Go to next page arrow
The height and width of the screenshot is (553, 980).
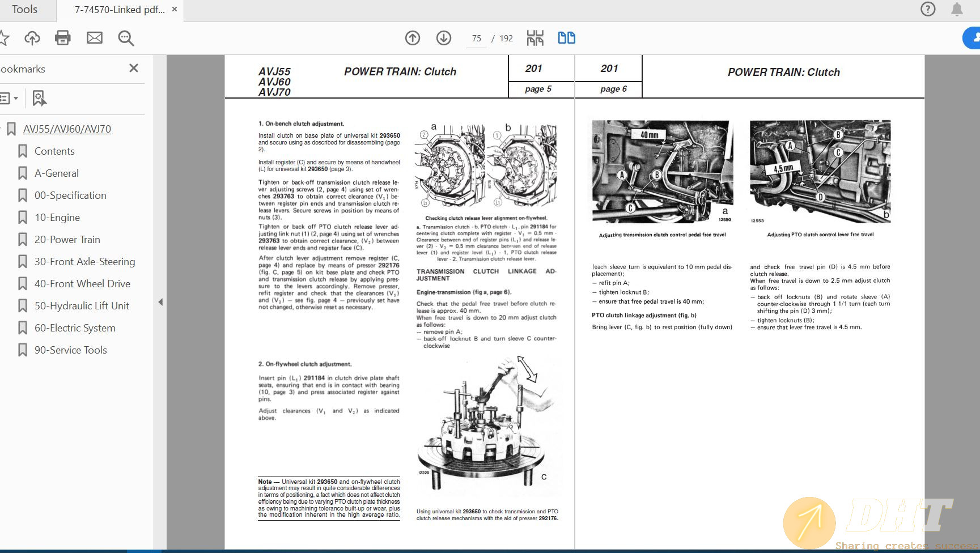[444, 38]
